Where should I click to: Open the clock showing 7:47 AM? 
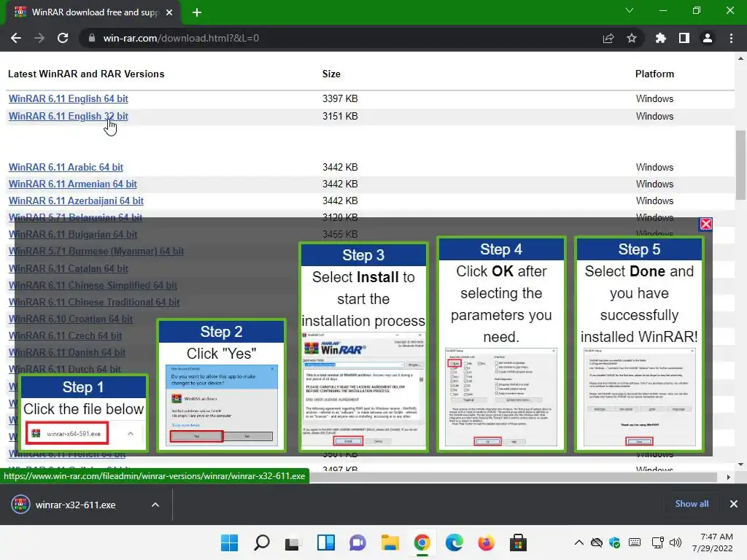click(713, 542)
